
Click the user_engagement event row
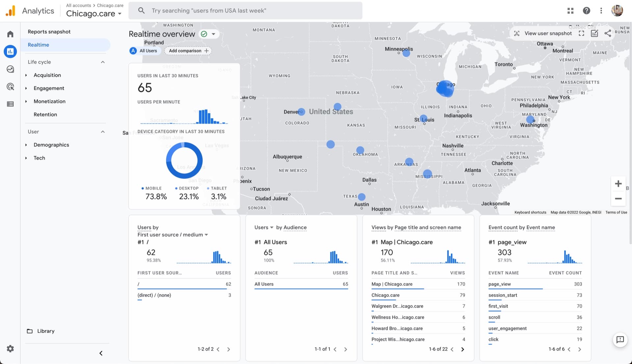(535, 328)
